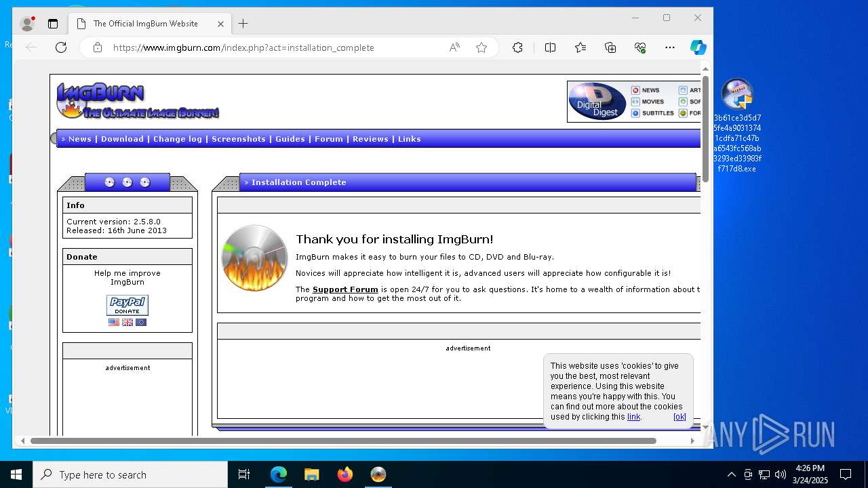Open the desktop exe installer icon
This screenshot has height=488, width=868.
[737, 125]
